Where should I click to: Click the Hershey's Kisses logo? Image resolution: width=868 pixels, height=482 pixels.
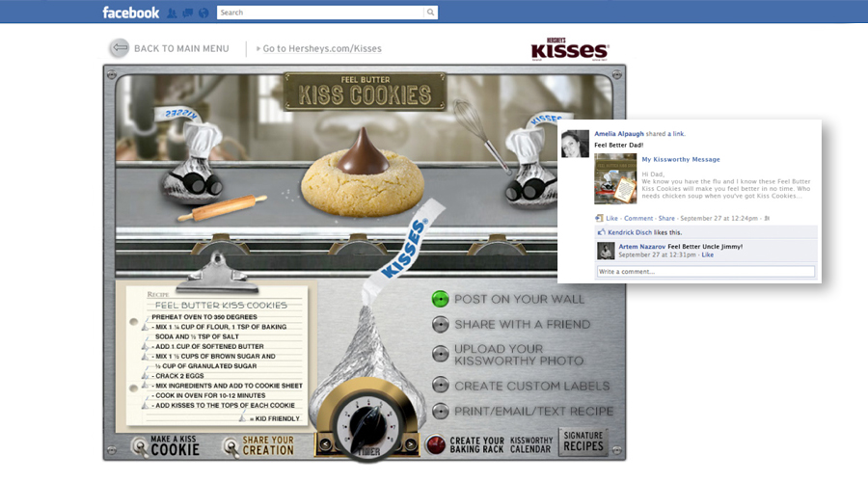569,50
